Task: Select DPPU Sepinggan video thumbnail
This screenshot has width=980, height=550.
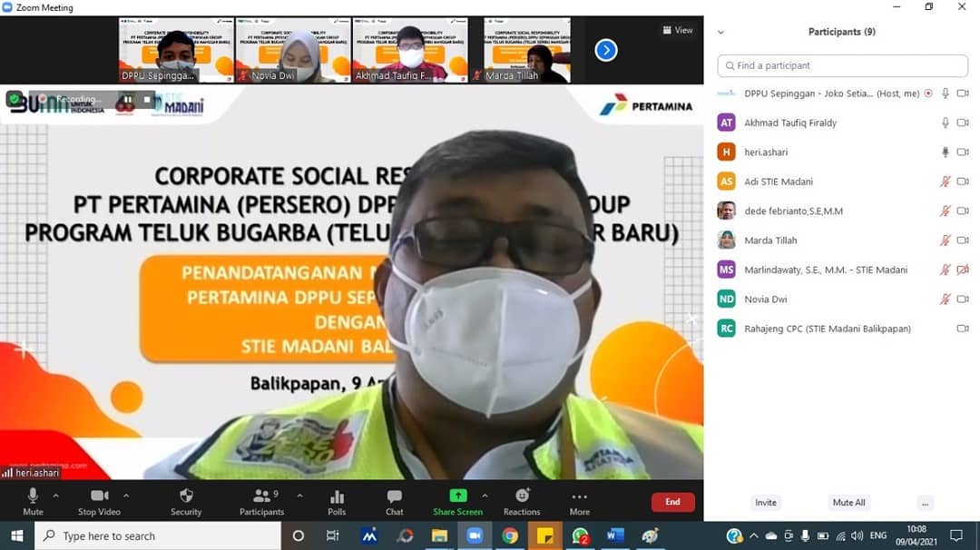Action: pyautogui.click(x=176, y=50)
